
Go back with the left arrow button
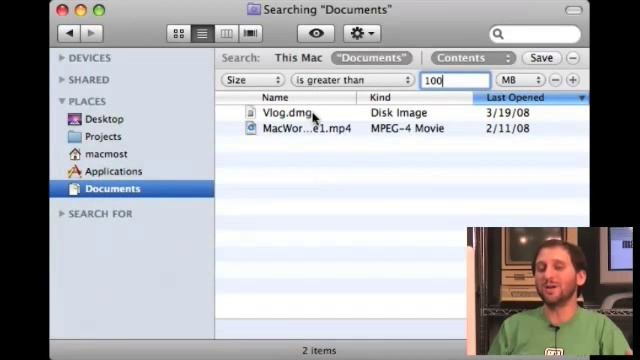[x=69, y=33]
